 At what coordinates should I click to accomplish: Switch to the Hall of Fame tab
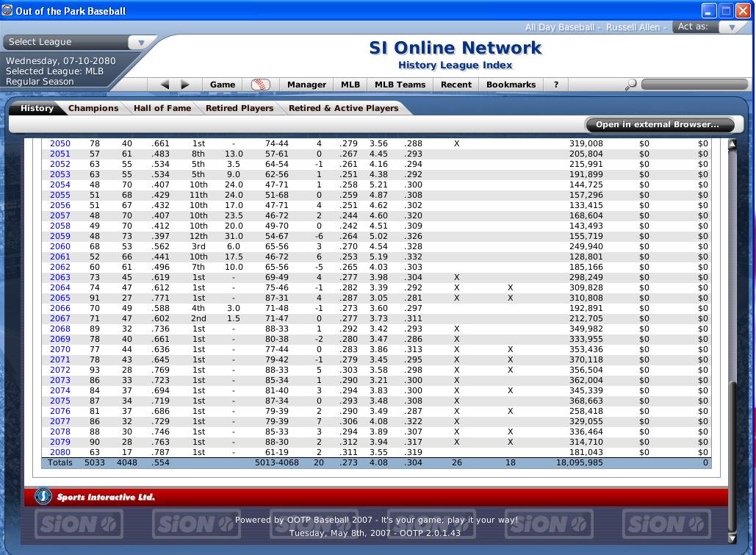(x=162, y=108)
